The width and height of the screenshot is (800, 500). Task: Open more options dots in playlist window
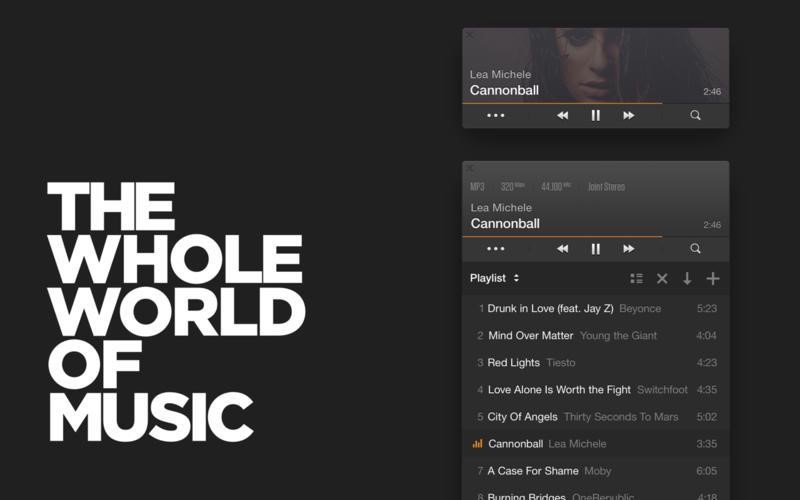495,248
